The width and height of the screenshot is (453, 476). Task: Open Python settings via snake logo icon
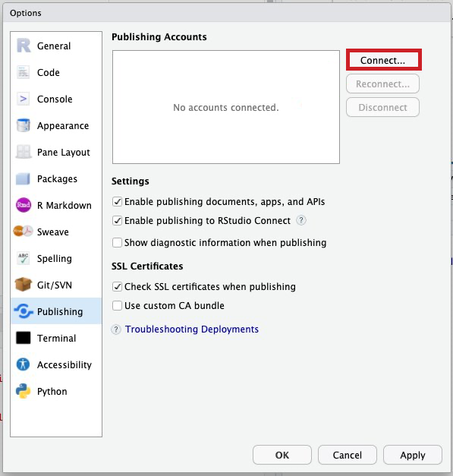click(24, 391)
